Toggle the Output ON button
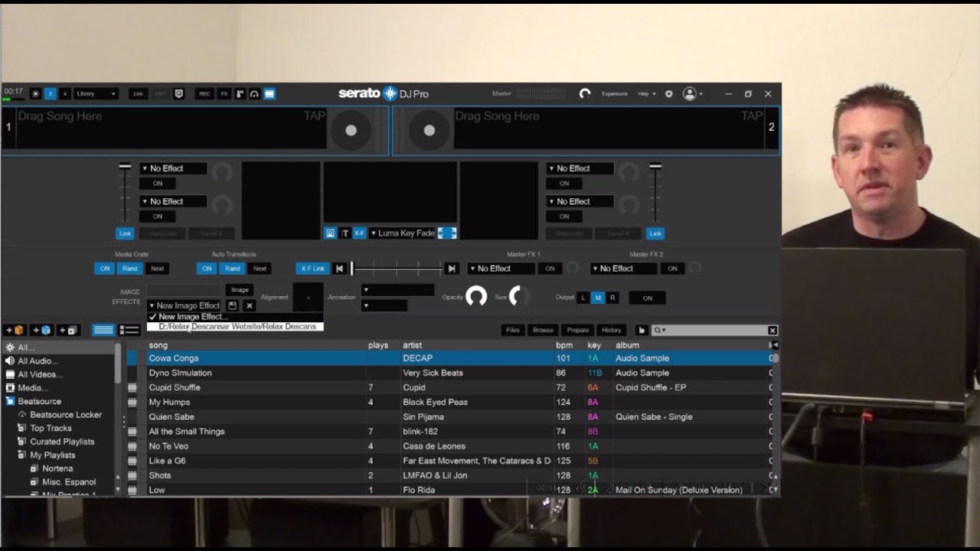The width and height of the screenshot is (980, 551). click(x=647, y=298)
